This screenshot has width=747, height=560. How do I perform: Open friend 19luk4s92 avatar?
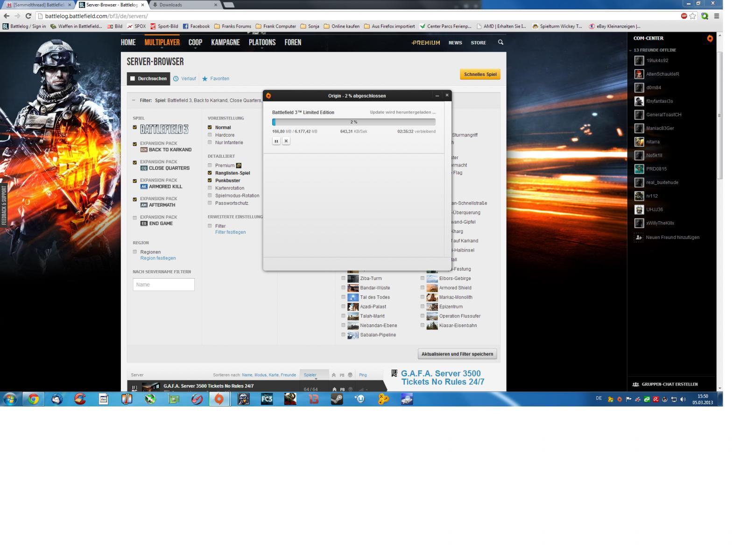639,61
